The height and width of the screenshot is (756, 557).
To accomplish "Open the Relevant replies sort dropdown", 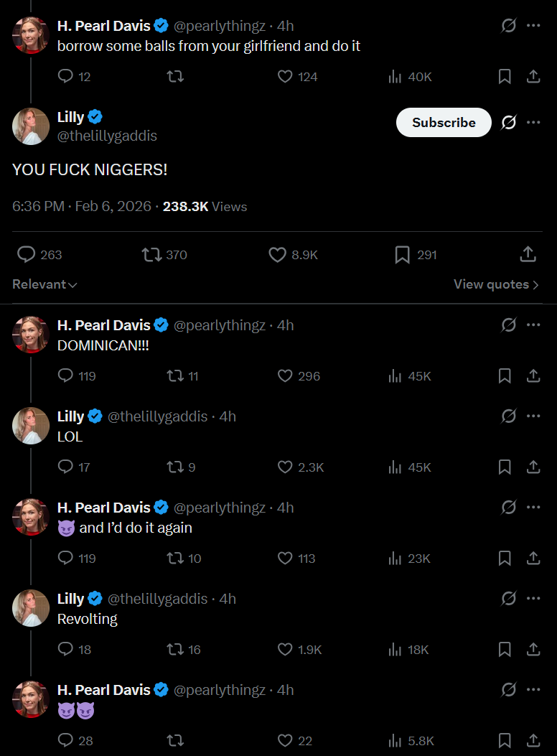I will coord(45,284).
